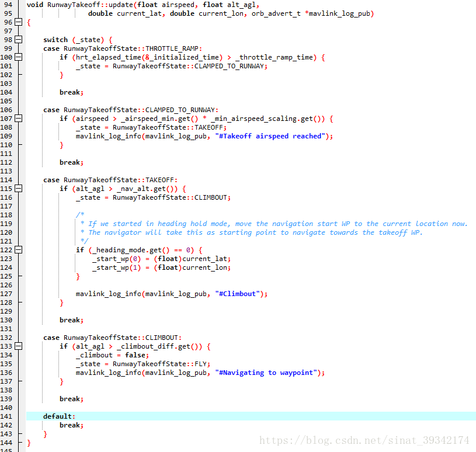Click "mavlink_log_info" call on line 136
This screenshot has height=452, width=476.
[109, 373]
